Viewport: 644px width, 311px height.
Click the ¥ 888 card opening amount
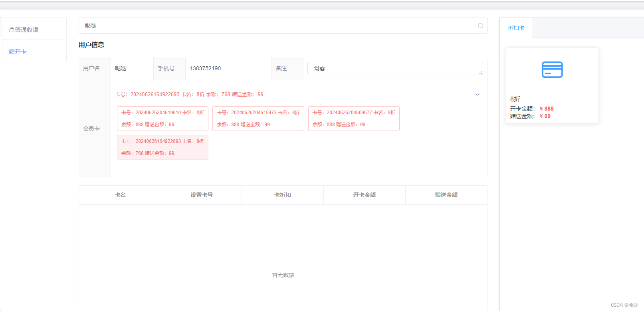546,109
